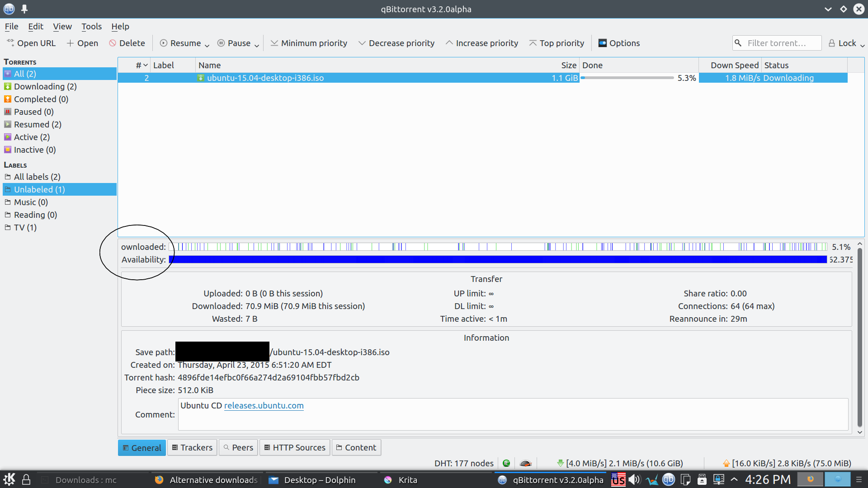868x488 pixels.
Task: Open the releases.ubuntu.com link
Action: click(x=264, y=405)
